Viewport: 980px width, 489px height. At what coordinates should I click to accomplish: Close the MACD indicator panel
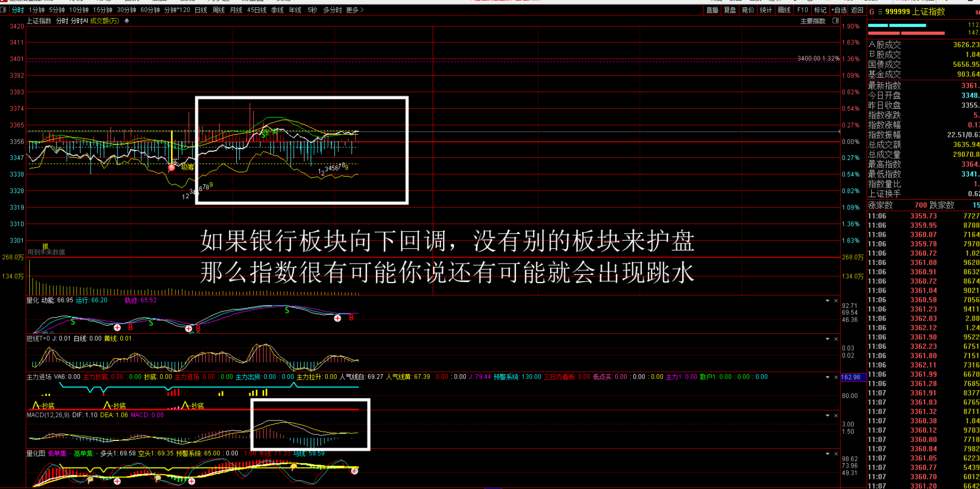point(836,416)
